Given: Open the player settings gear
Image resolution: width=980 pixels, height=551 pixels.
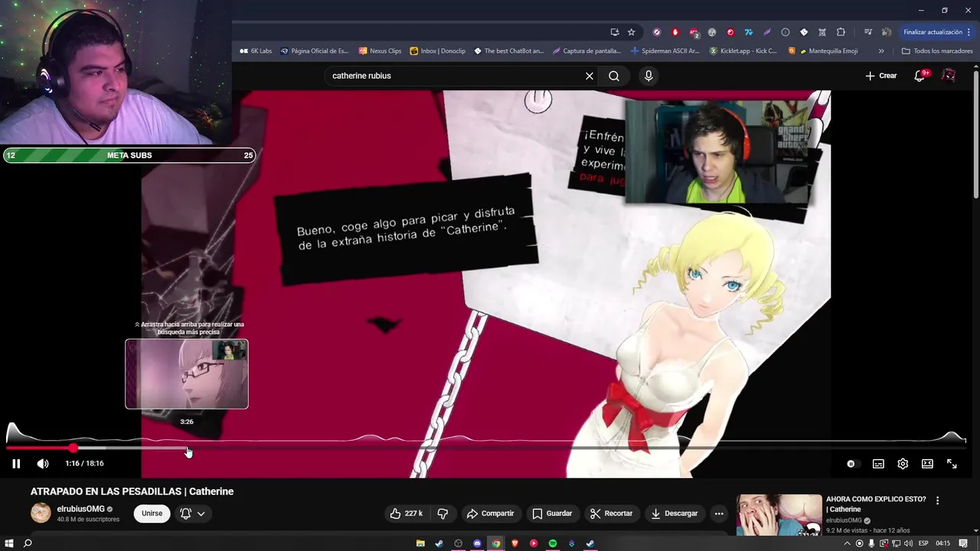Looking at the screenshot, I should 903,464.
